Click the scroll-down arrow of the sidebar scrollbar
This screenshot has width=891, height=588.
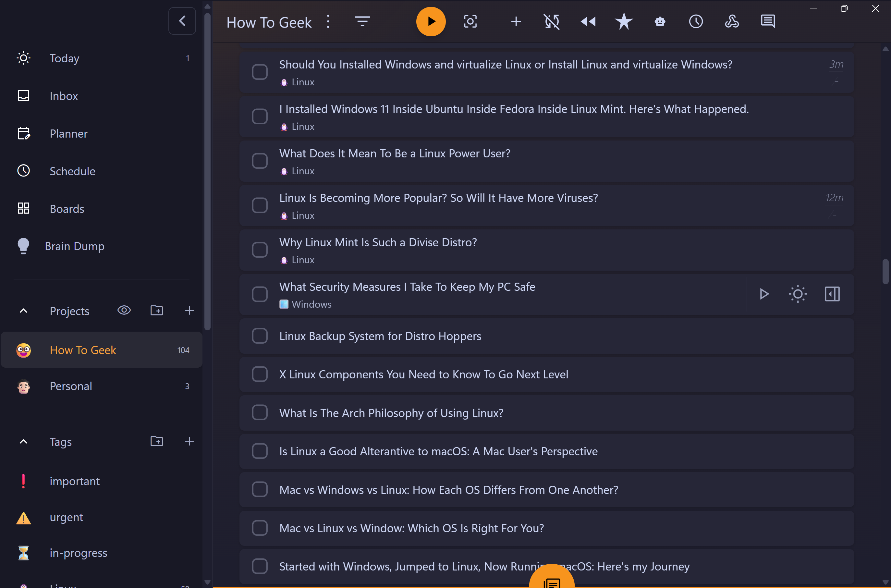[x=207, y=582]
